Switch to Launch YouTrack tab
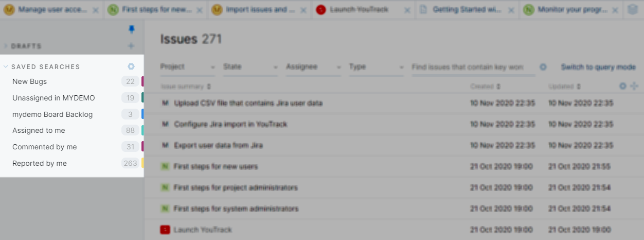Screen dimensions: 644x240 coord(358,10)
